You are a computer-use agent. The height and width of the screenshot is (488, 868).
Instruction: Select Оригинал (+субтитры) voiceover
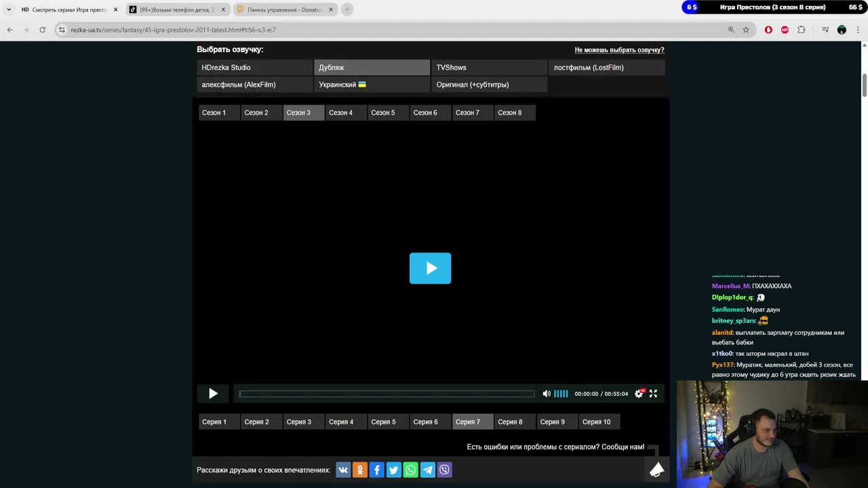tap(489, 85)
